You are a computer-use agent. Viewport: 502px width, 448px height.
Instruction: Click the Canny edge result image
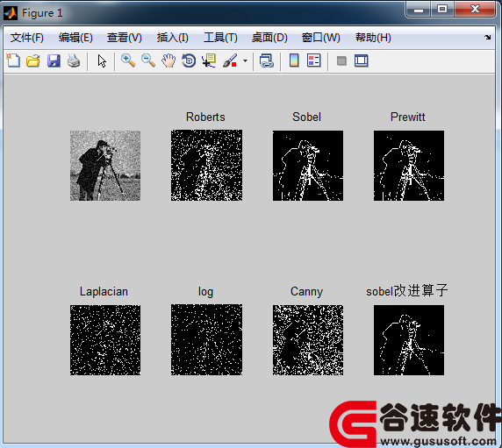(308, 340)
